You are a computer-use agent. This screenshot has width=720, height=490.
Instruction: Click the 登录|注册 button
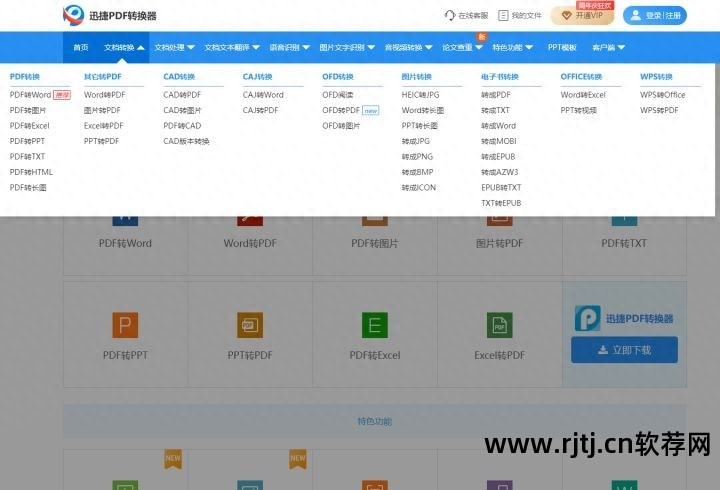click(x=655, y=16)
